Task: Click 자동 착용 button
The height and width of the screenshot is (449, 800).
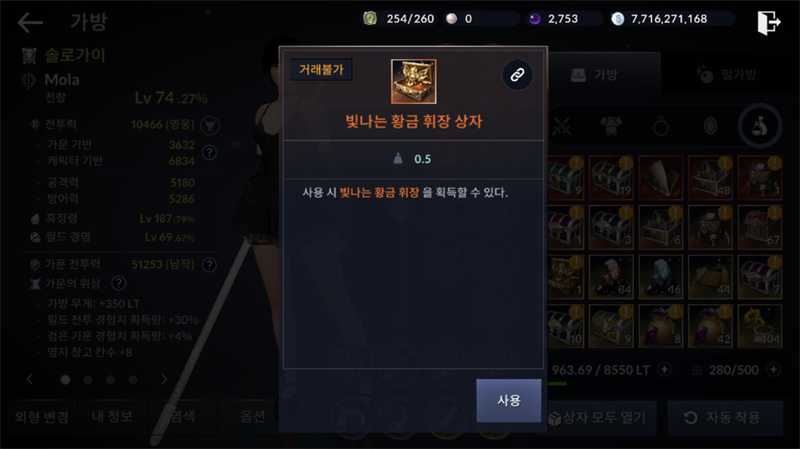Action: [724, 418]
